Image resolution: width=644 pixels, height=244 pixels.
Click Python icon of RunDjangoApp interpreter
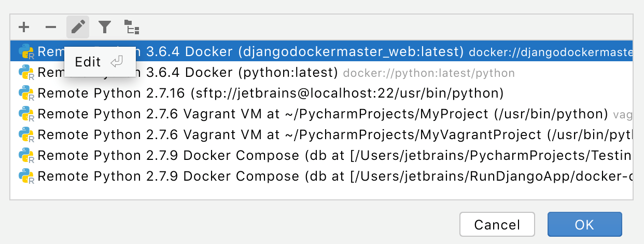point(26,176)
